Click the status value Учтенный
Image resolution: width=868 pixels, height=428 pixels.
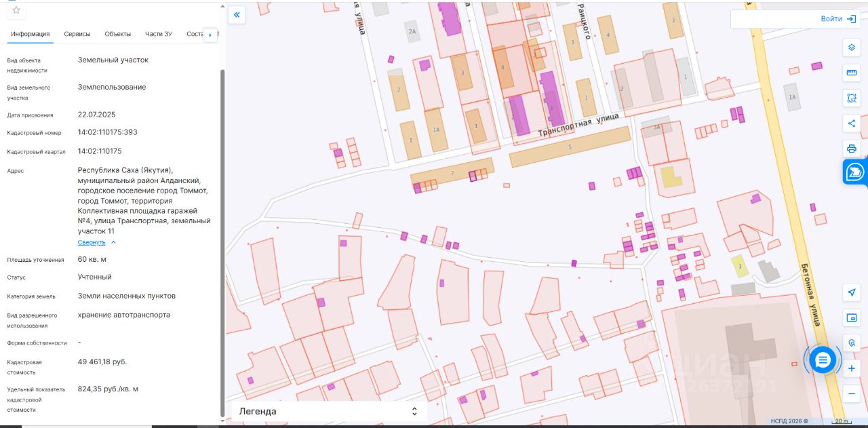[x=95, y=277]
